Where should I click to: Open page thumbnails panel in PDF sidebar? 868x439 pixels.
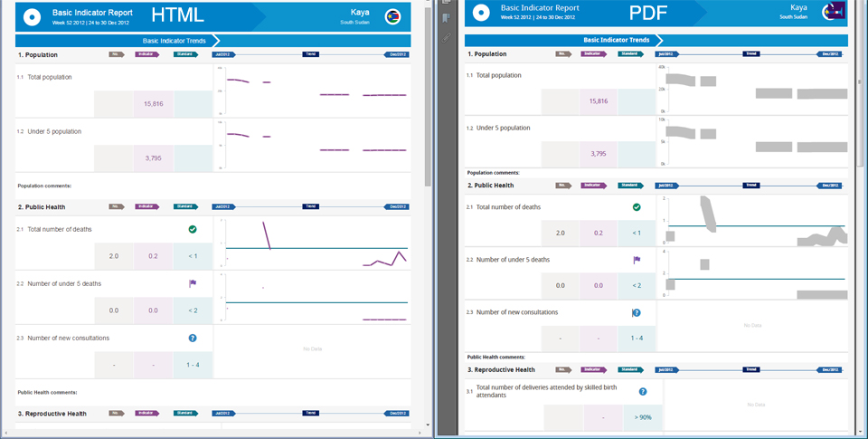click(x=445, y=5)
